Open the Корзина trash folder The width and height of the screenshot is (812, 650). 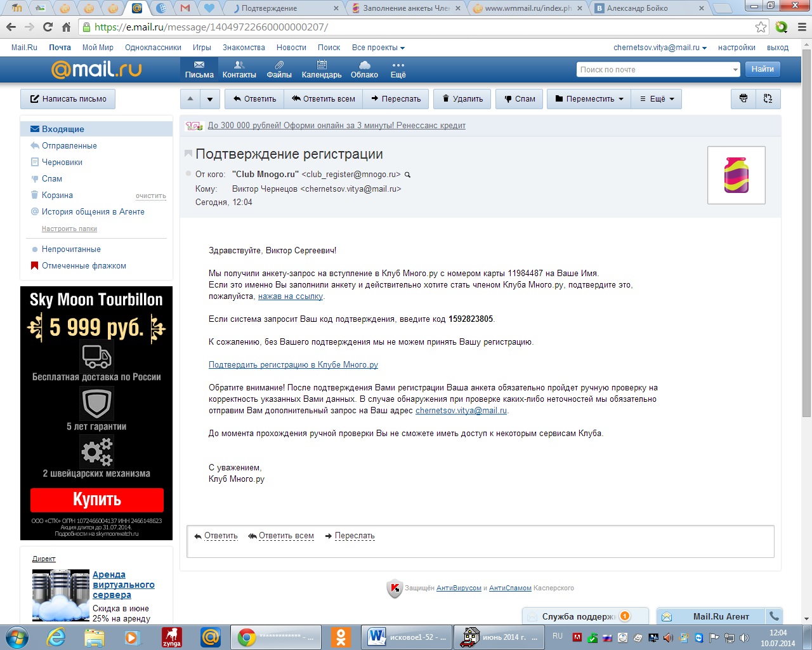click(x=57, y=195)
